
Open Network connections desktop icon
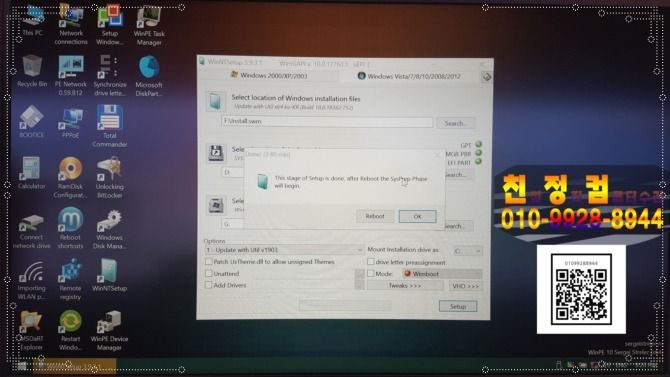tap(71, 25)
